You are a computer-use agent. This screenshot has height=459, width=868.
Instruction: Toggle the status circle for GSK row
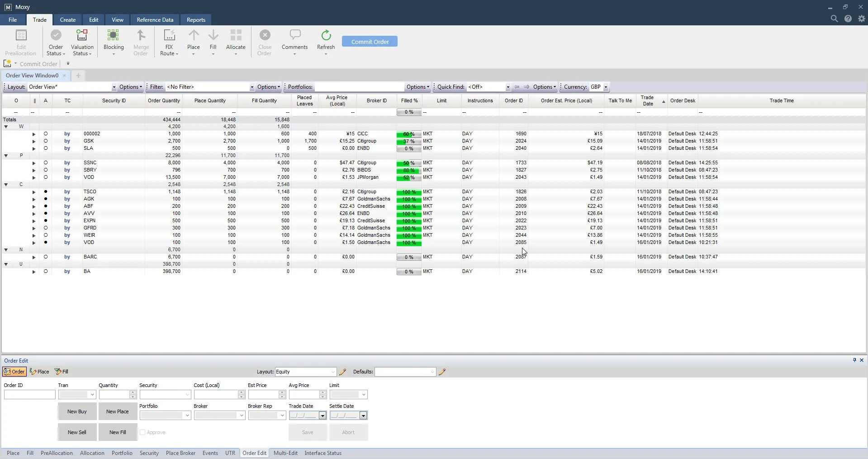46,141
